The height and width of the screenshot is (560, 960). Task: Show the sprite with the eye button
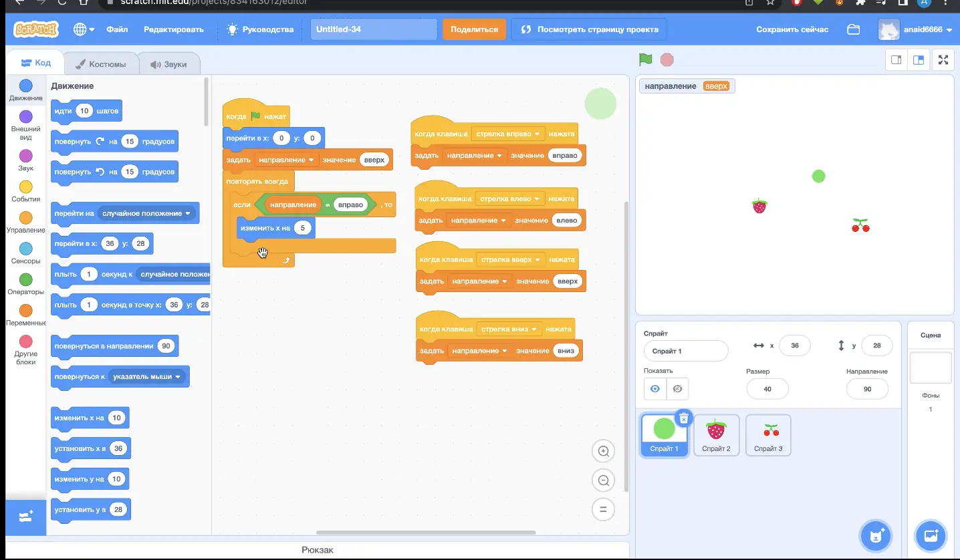[x=655, y=389]
